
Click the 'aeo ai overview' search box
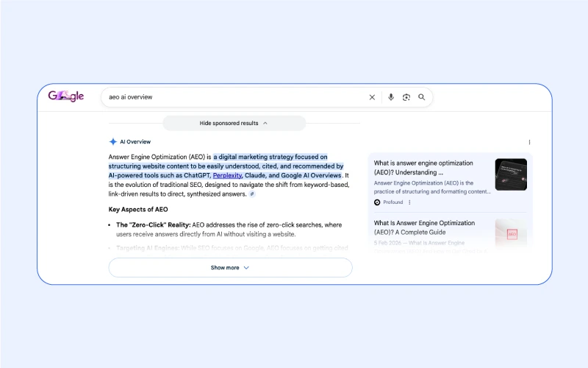coord(235,97)
